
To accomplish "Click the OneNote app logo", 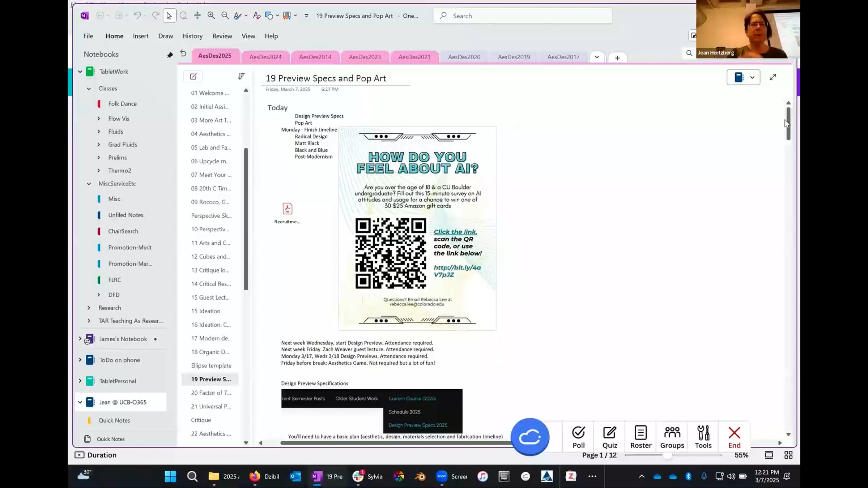I will point(85,16).
